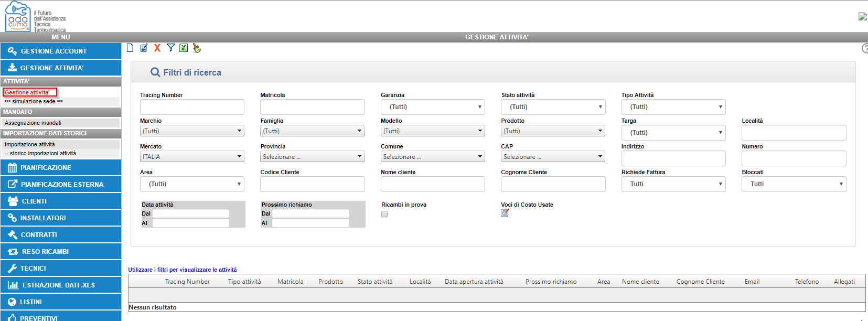Open the Stato attività dropdown
This screenshot has height=321, width=868.
[553, 107]
